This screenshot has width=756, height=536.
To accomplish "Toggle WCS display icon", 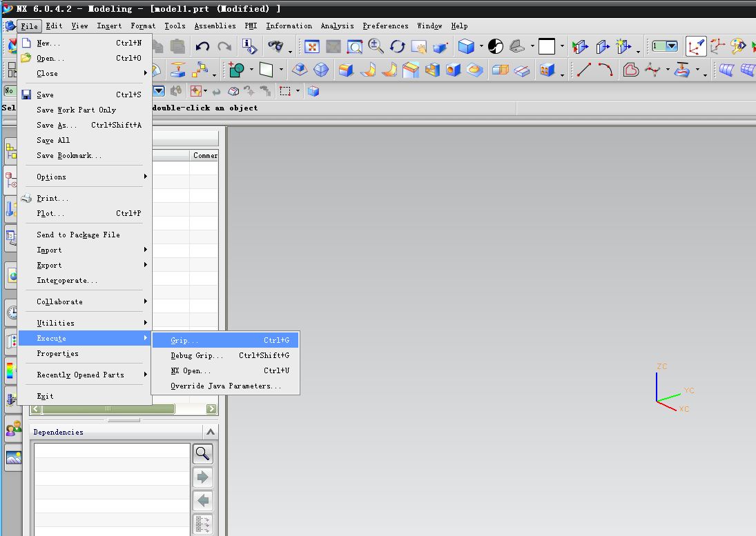I will [696, 47].
